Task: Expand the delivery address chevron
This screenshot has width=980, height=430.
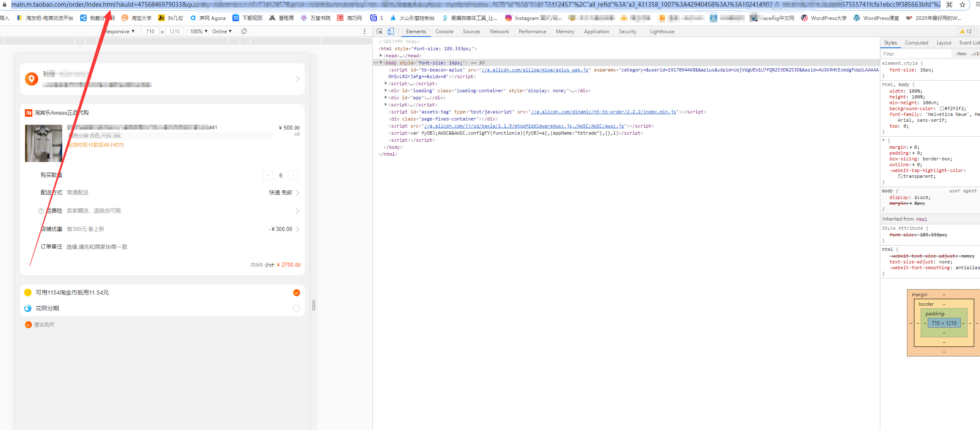Action: (x=298, y=79)
